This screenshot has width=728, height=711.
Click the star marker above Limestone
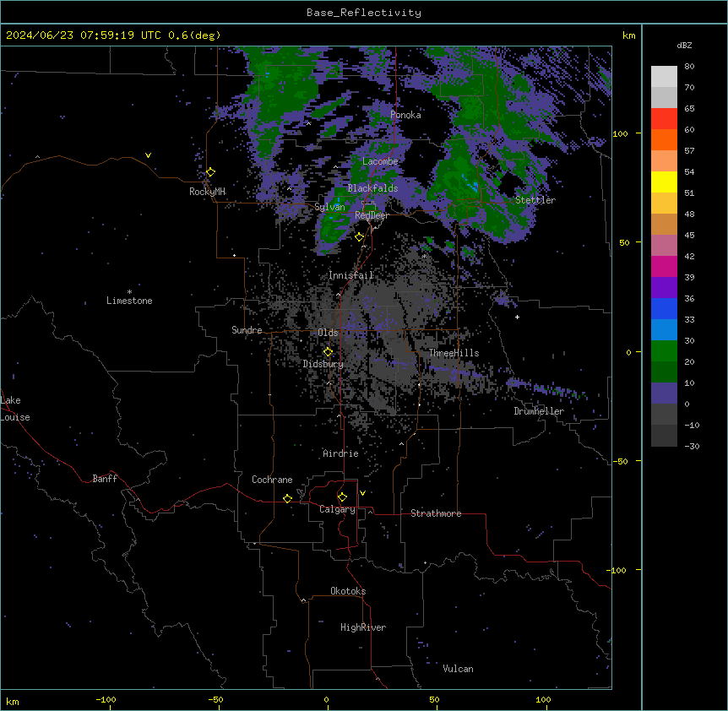pos(129,292)
